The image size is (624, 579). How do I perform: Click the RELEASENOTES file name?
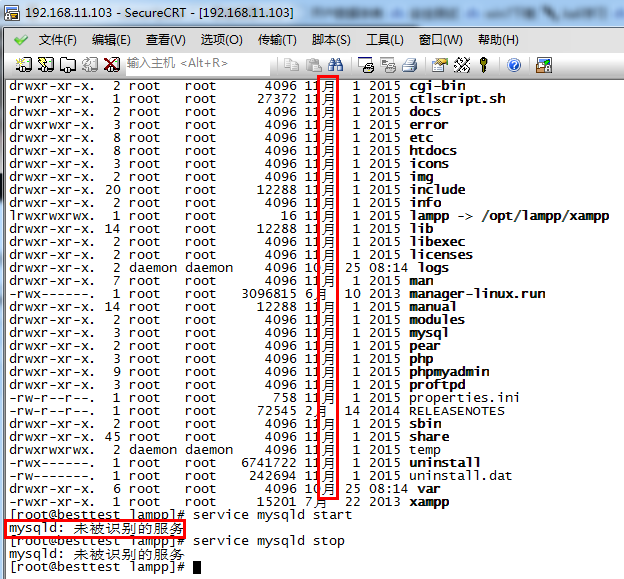click(x=457, y=411)
